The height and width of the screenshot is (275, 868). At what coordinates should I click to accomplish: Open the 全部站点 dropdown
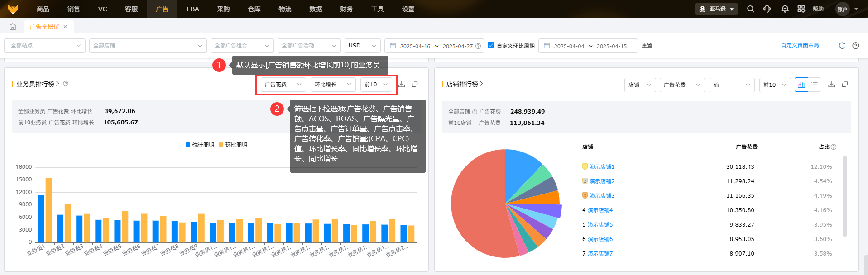pos(45,46)
